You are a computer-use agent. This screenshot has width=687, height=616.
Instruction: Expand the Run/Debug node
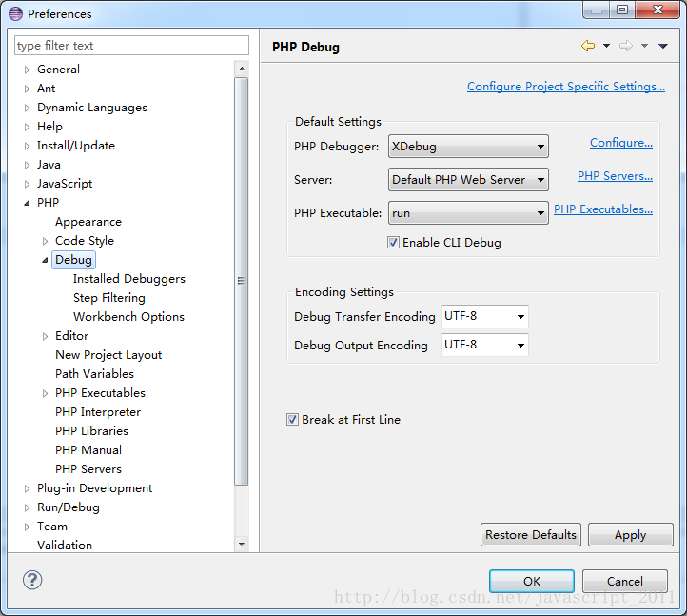coord(28,507)
